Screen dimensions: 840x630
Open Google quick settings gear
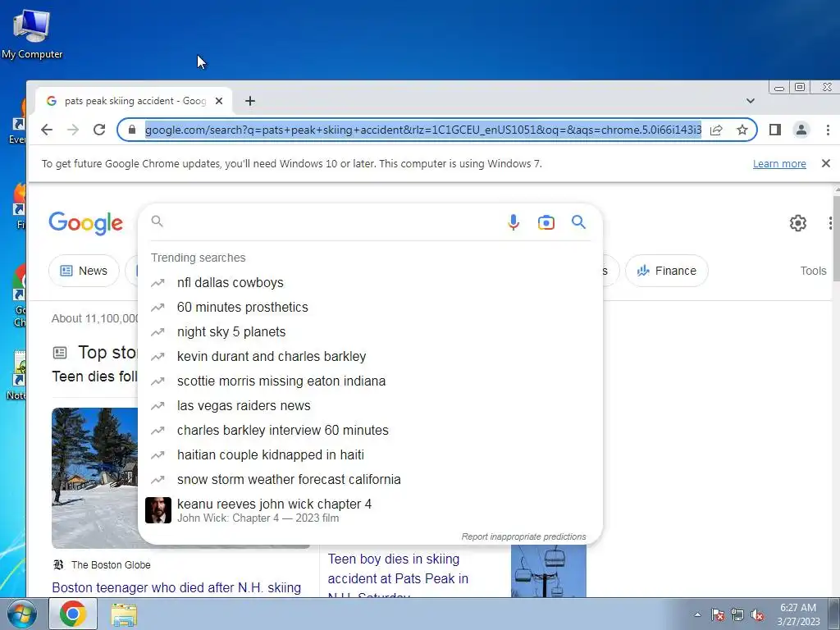point(797,223)
